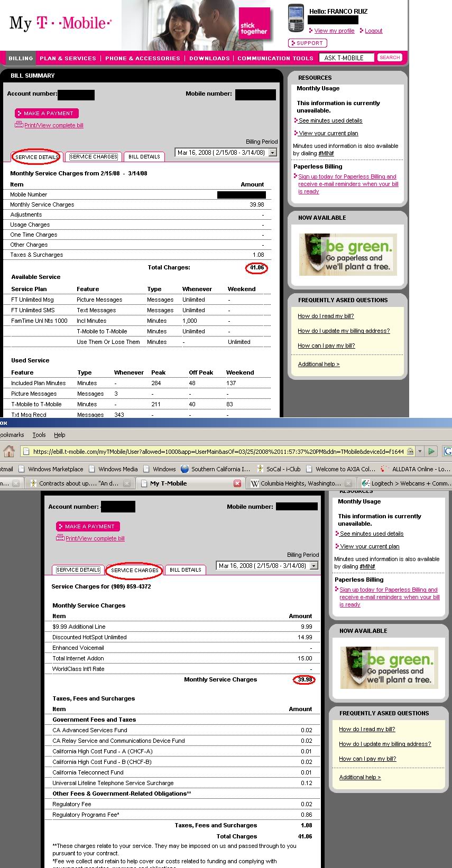Open the PHONE & ACCESSORIES menu
452x868 pixels.
click(x=143, y=58)
